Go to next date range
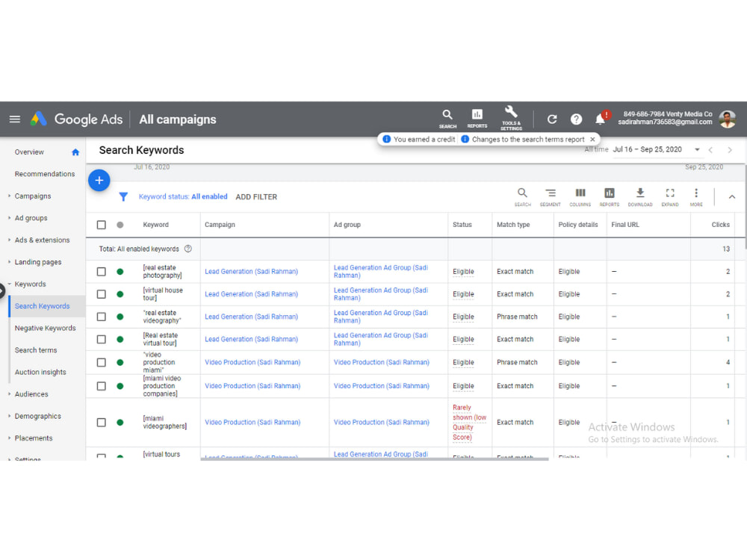This screenshot has width=747, height=560. click(x=730, y=150)
